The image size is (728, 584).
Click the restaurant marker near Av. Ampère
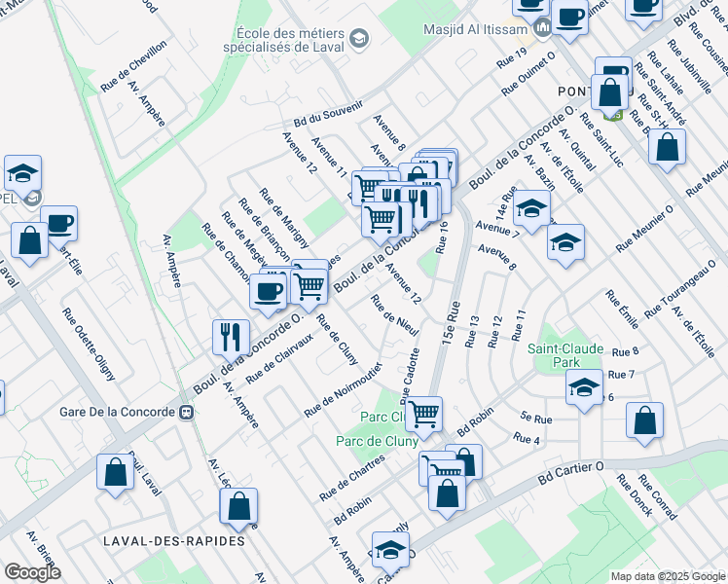(232, 338)
